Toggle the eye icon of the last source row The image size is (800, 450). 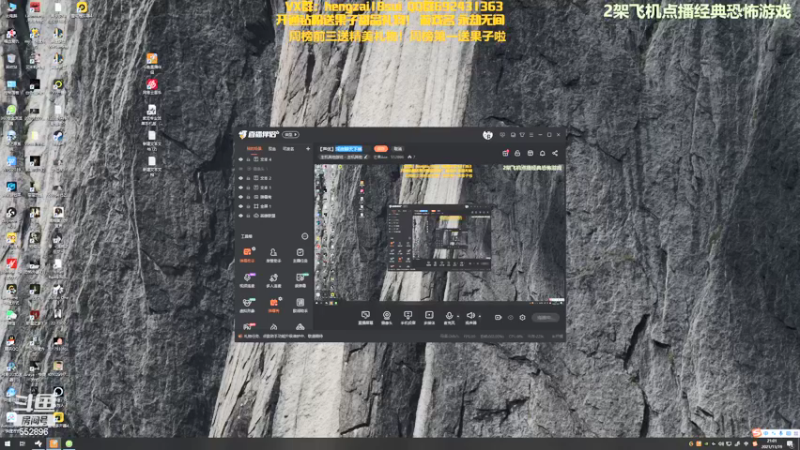click(x=241, y=216)
